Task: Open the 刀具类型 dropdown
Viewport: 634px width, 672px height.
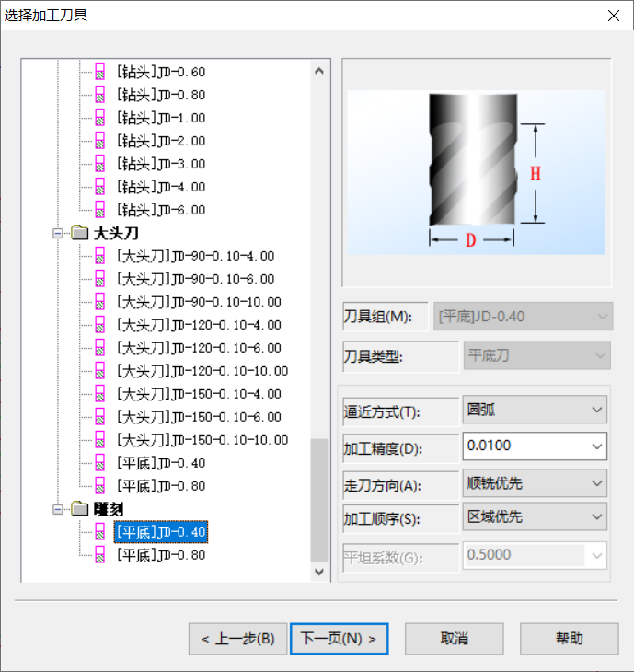Action: (x=537, y=355)
